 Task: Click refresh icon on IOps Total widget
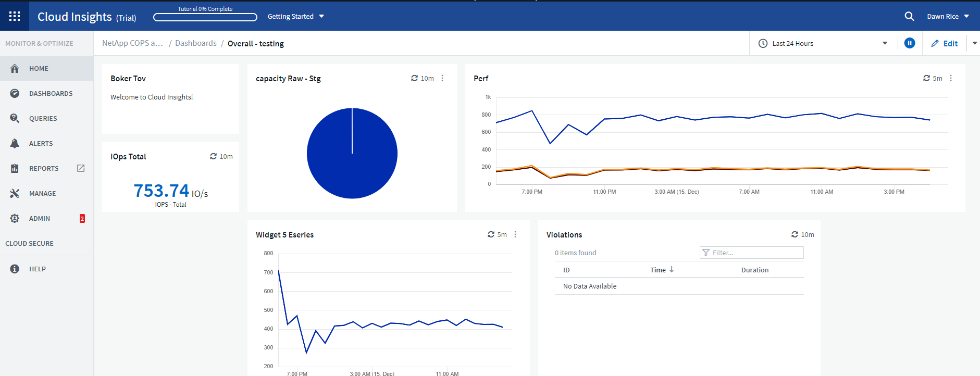(x=213, y=156)
